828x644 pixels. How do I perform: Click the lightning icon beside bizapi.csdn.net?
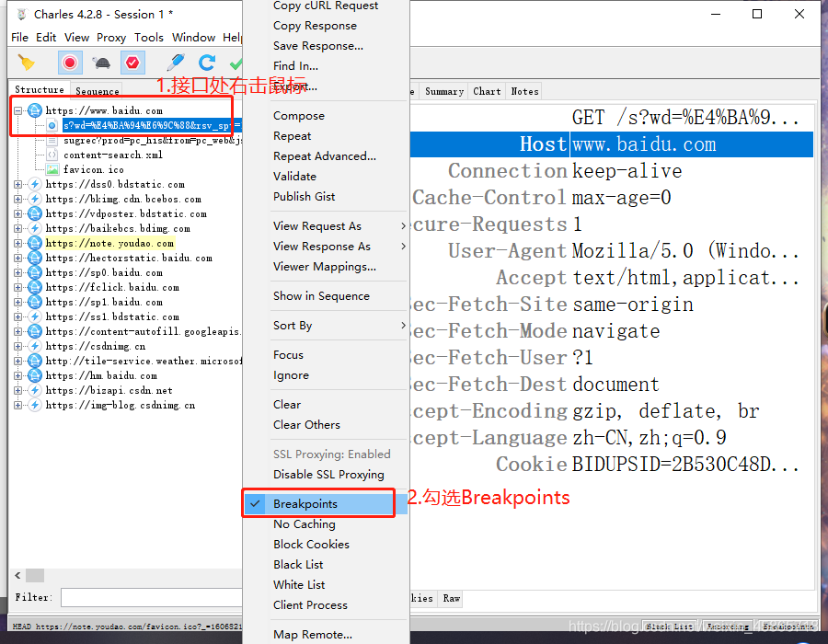coord(35,391)
